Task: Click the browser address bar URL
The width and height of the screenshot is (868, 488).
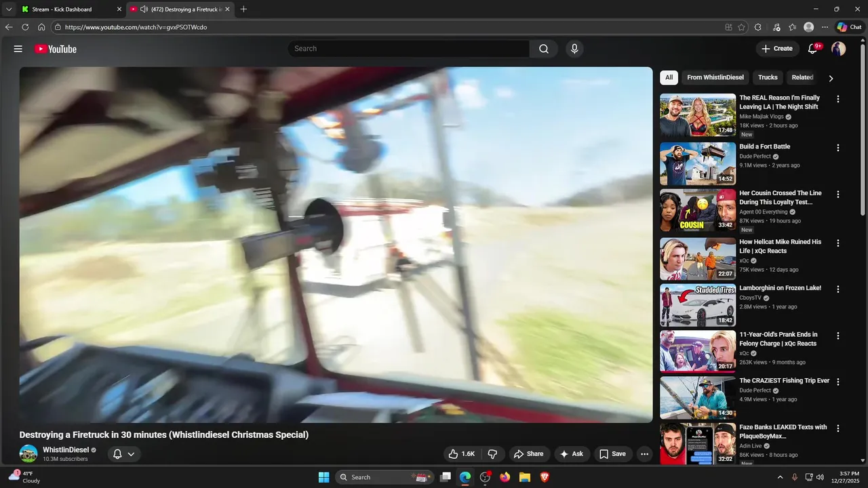Action: 136,27
